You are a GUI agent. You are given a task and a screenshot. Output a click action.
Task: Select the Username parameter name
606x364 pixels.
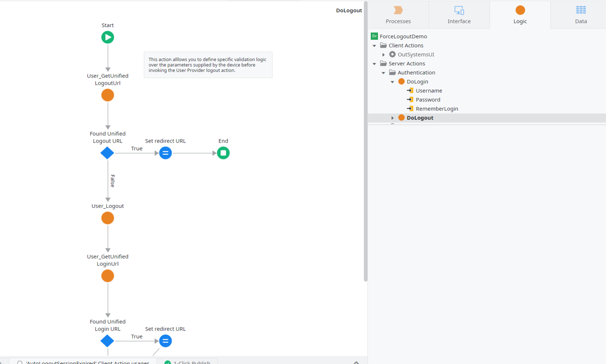(429, 90)
